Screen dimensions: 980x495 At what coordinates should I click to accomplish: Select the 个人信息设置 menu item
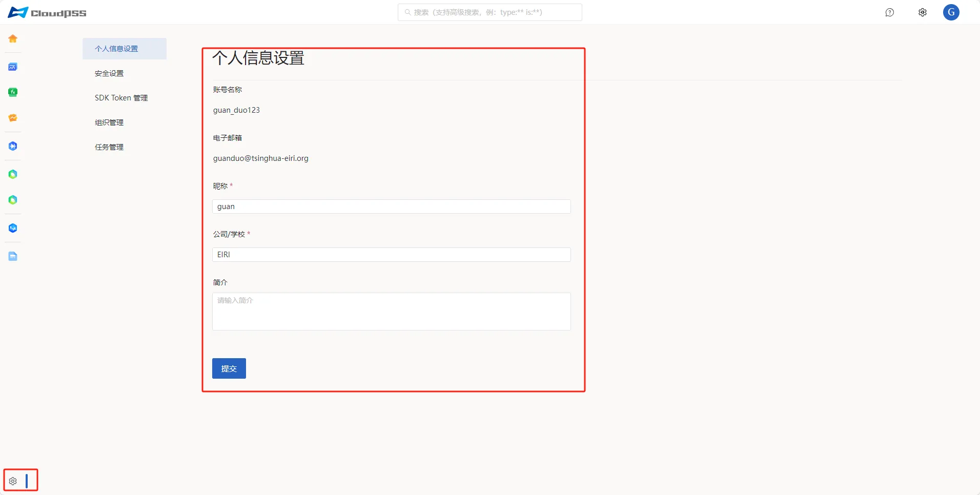pyautogui.click(x=125, y=49)
